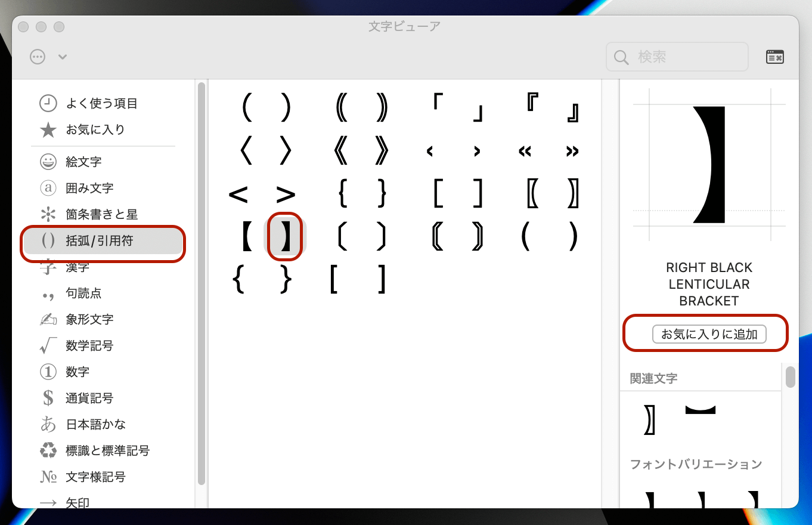Select the single right guillemet ›
The image size is (812, 525).
click(x=477, y=152)
